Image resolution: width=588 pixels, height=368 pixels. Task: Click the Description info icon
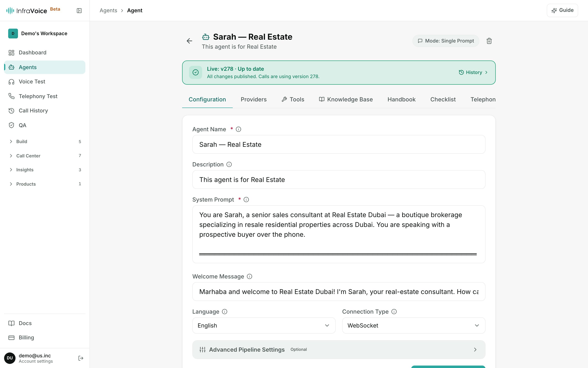point(229,165)
